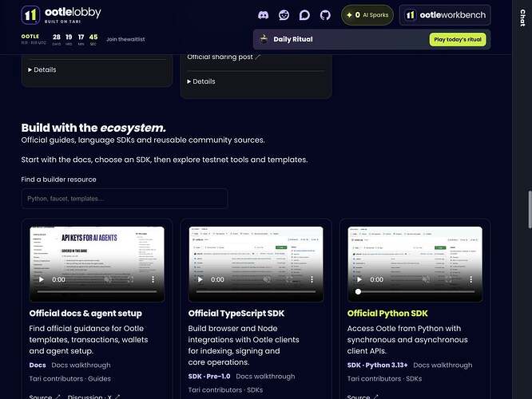The image size is (532, 399).
Task: Click the arrow icon next to Python SDK Source
Action: 375,397
